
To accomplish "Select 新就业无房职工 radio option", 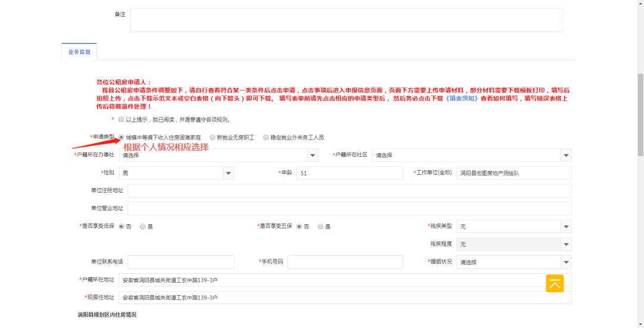I will 212,138.
